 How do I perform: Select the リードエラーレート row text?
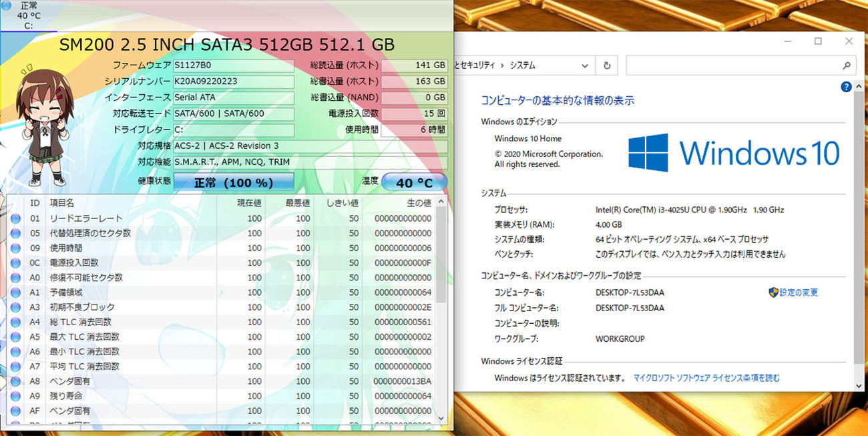tap(86, 219)
